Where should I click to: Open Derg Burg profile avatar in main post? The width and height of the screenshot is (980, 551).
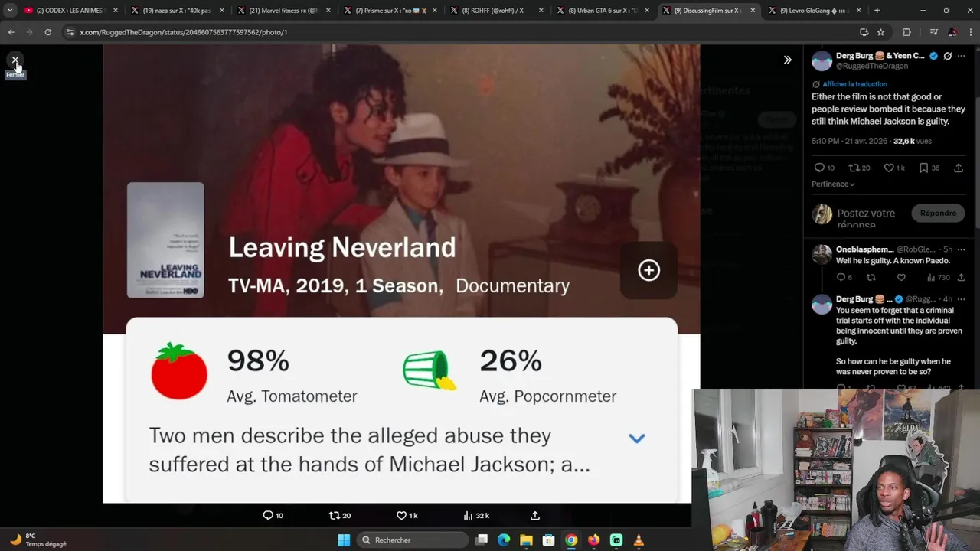822,61
